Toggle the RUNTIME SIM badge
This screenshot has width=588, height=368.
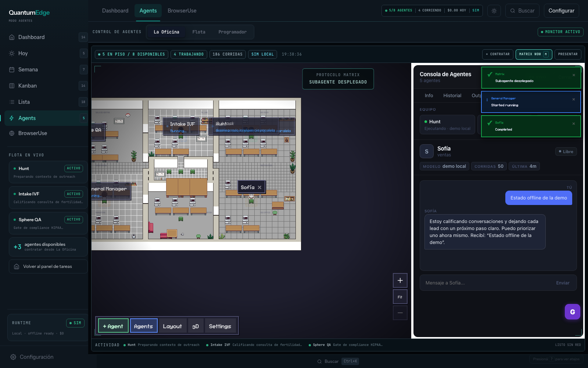75,323
